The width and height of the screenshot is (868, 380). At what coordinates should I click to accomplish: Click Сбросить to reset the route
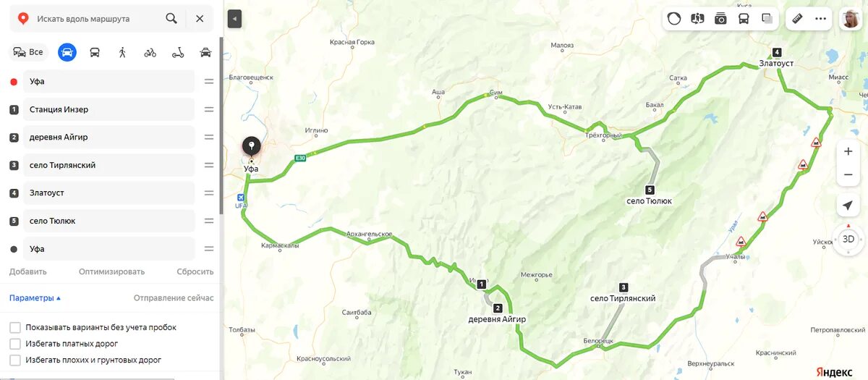(195, 271)
